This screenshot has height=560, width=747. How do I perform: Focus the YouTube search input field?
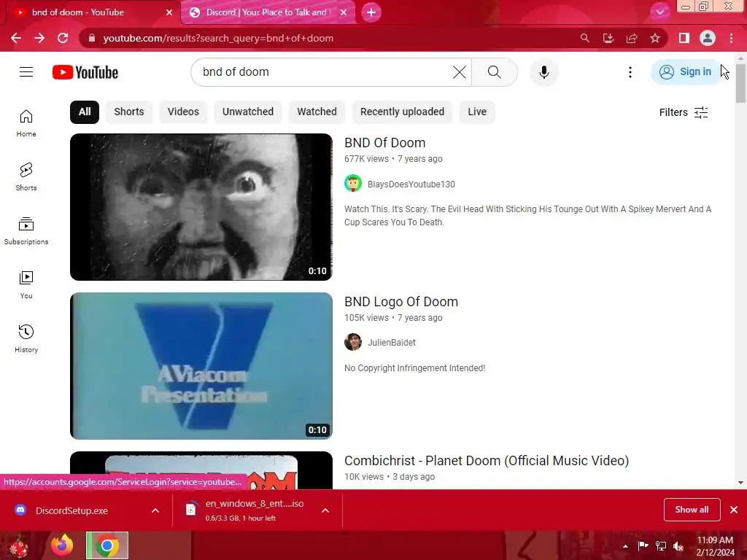(x=324, y=72)
